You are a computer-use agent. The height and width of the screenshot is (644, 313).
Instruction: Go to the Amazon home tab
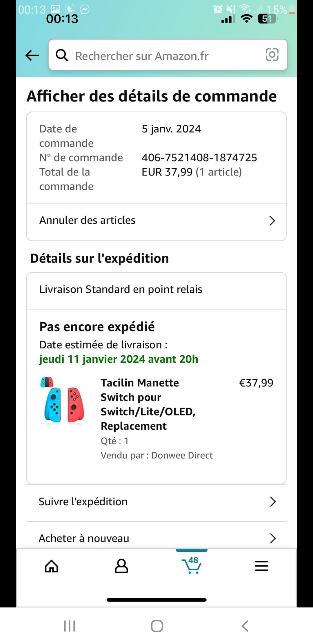[x=52, y=566]
